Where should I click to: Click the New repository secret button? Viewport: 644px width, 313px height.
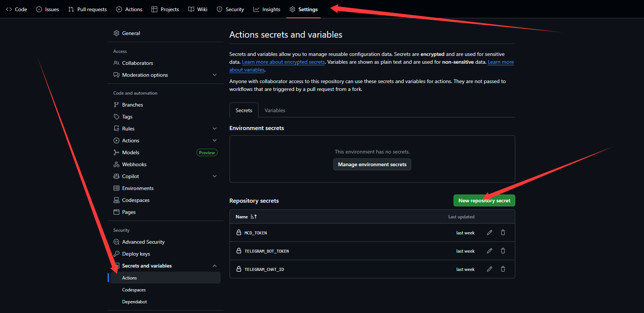tap(484, 200)
